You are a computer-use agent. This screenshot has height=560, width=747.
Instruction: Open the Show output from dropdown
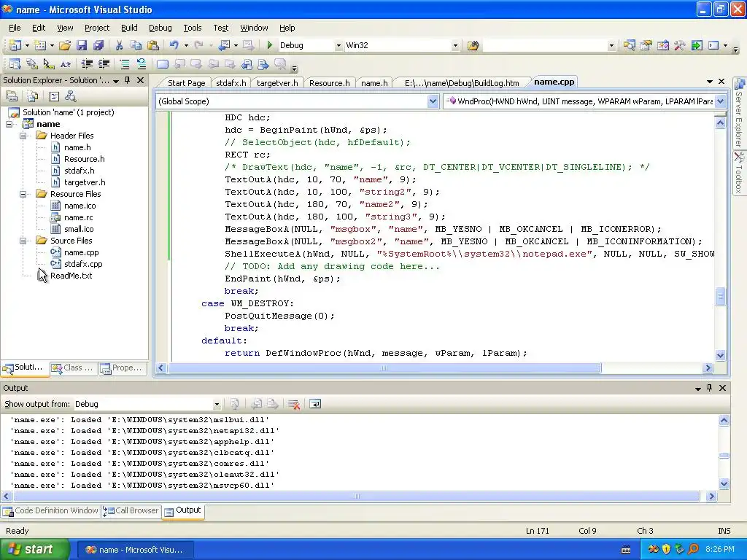coord(217,404)
